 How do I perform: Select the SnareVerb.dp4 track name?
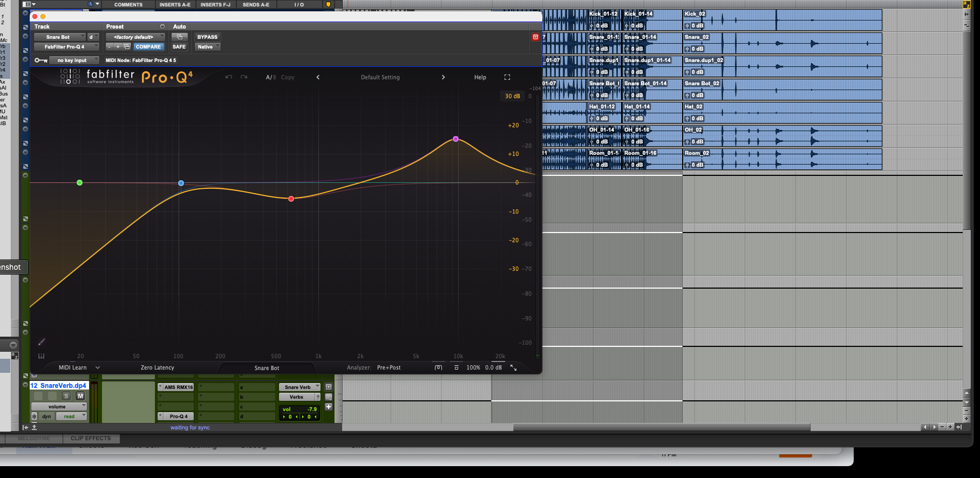tap(58, 386)
